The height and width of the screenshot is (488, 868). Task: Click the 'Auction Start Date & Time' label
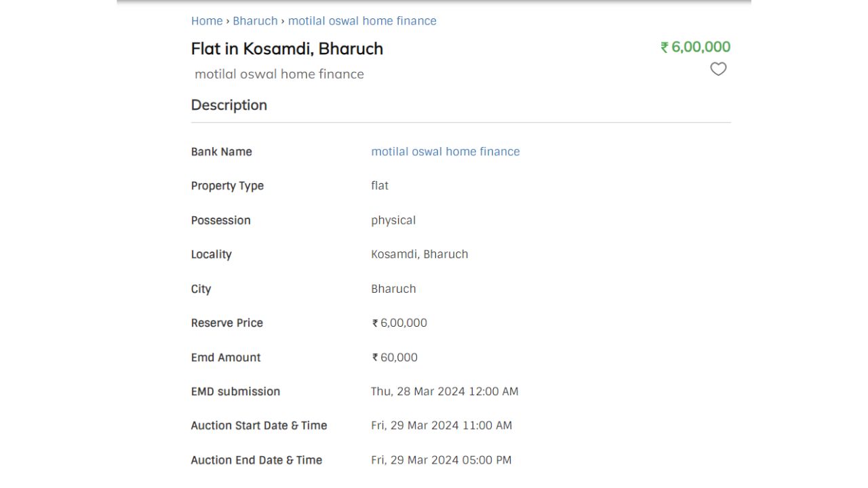pos(259,426)
